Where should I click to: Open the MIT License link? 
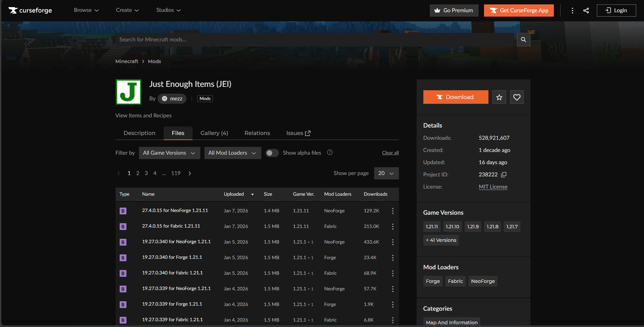pyautogui.click(x=493, y=187)
